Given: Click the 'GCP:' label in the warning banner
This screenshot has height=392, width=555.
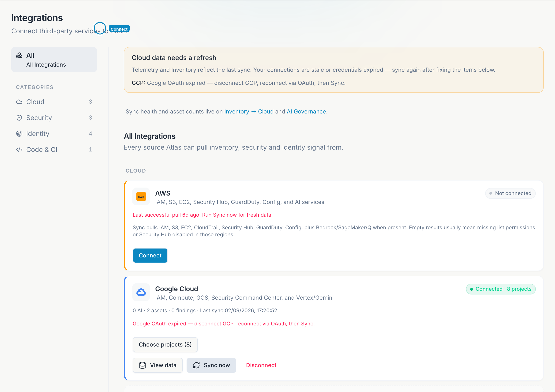Looking at the screenshot, I should coord(139,83).
